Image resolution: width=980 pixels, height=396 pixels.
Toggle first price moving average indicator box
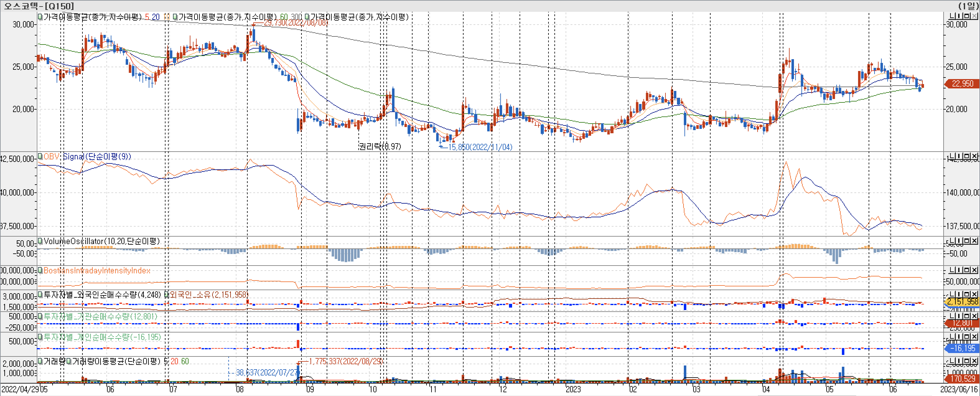point(40,17)
